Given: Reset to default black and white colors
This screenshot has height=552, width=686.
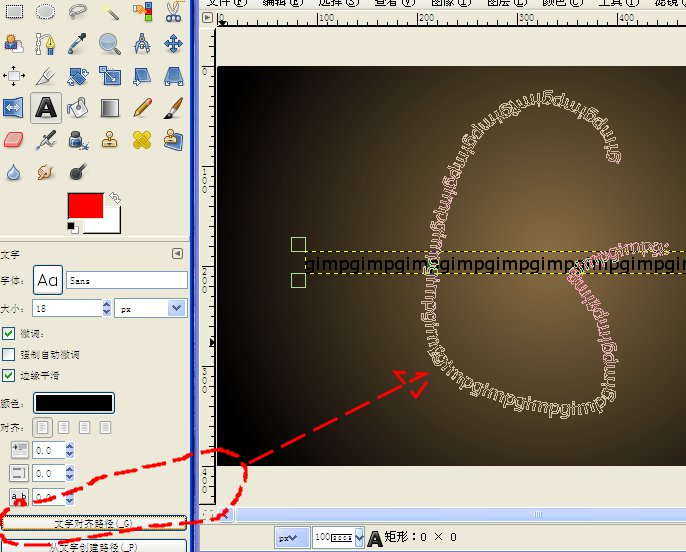Looking at the screenshot, I should tap(73, 227).
